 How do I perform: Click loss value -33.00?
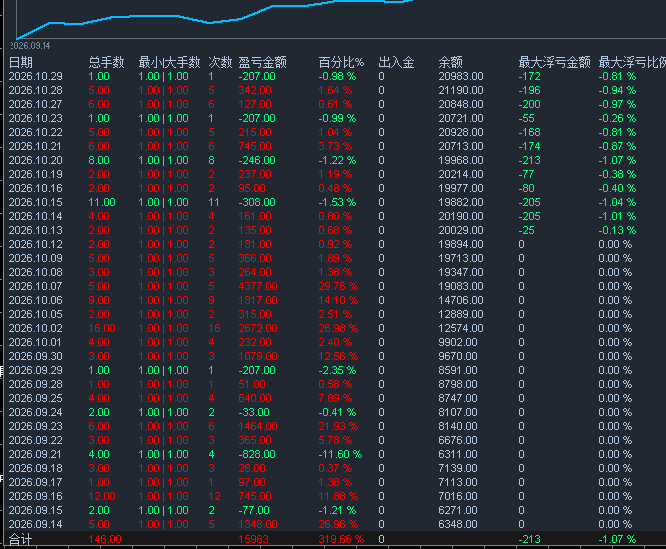254,413
